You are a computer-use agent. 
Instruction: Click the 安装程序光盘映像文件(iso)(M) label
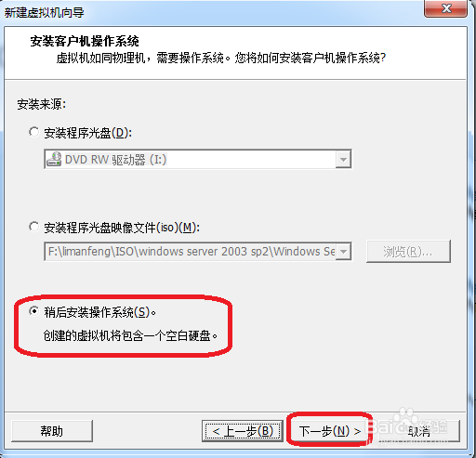pos(122,228)
